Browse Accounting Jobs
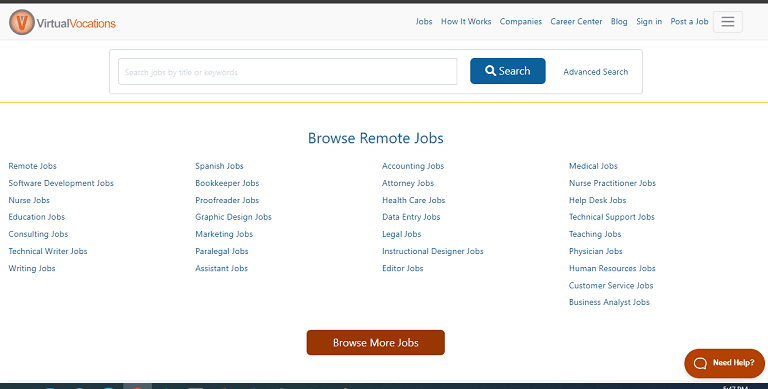Screen dimensions: 768x389 tap(413, 166)
